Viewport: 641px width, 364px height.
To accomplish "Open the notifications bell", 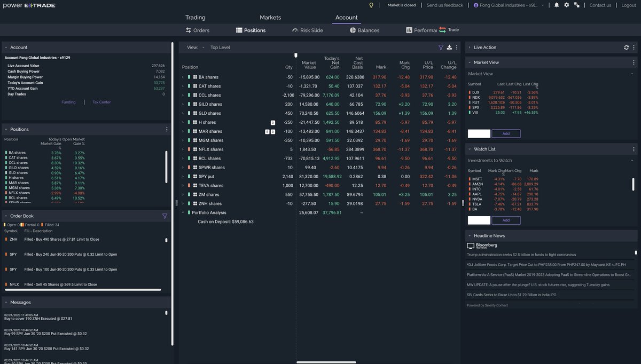I will (557, 5).
